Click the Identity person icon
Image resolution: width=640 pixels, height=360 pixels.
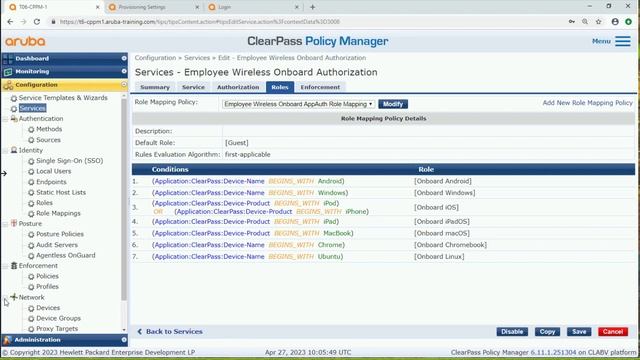coord(14,150)
